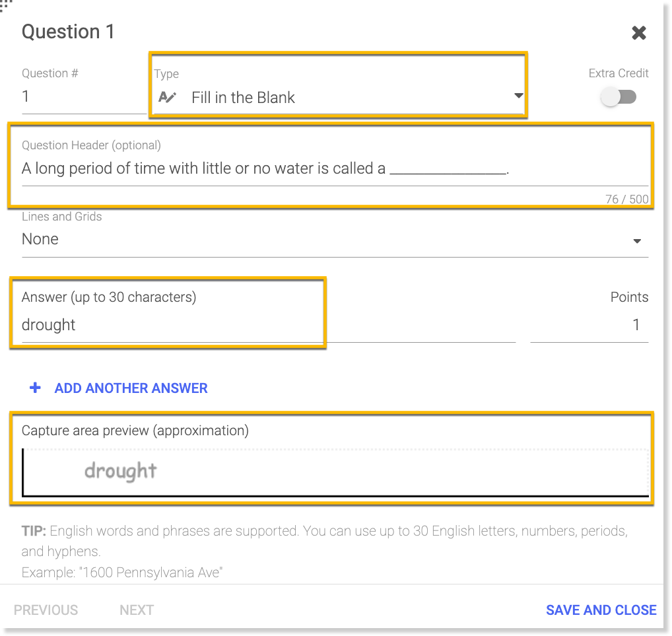Click the Fill in the Blank pencil icon
This screenshot has width=672, height=636.
[x=168, y=98]
